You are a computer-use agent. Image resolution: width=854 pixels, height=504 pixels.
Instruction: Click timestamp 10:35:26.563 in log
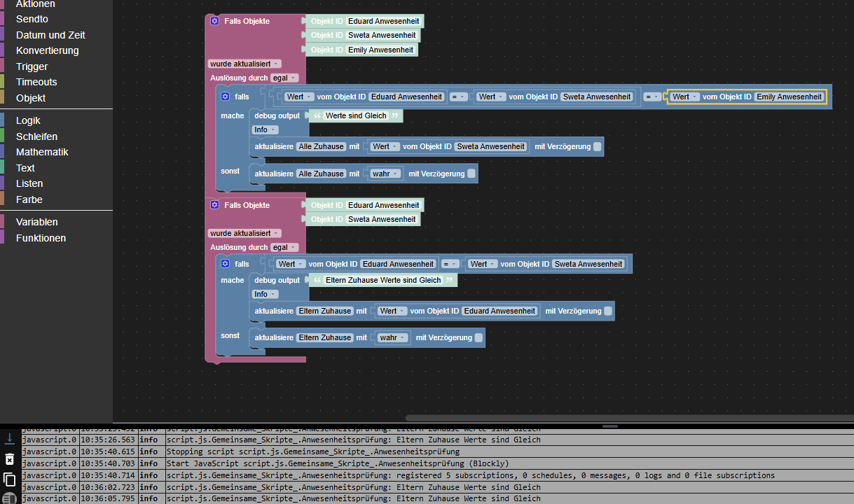click(107, 440)
